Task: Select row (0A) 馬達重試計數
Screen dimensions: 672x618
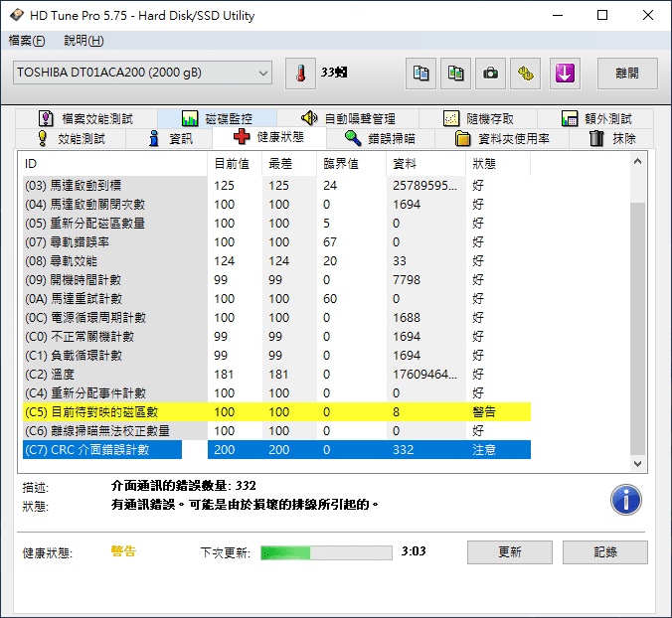Action: [x=277, y=298]
